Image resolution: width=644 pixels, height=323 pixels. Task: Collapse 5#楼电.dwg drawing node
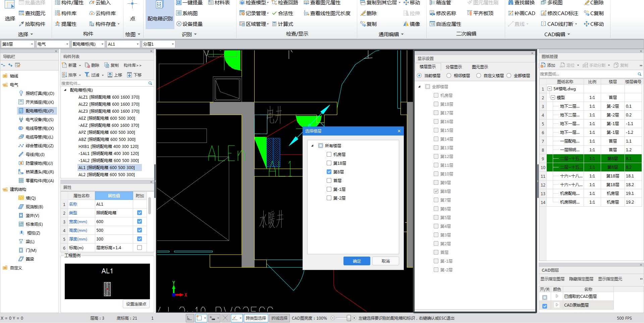[x=549, y=89]
